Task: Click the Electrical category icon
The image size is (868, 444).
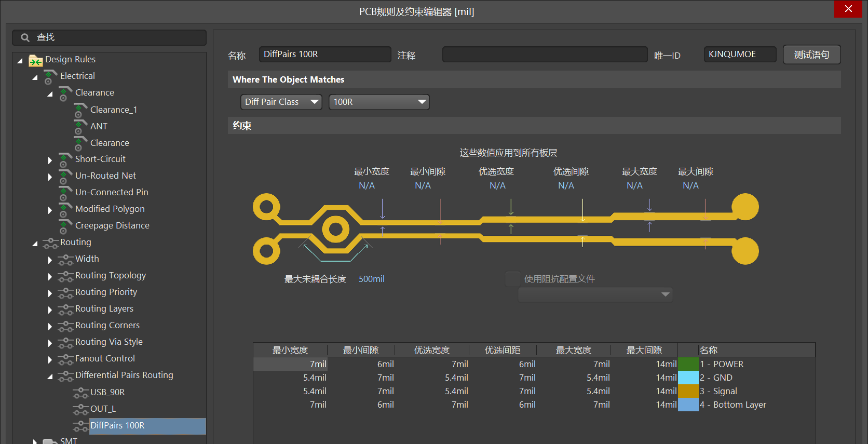Action: click(x=50, y=77)
